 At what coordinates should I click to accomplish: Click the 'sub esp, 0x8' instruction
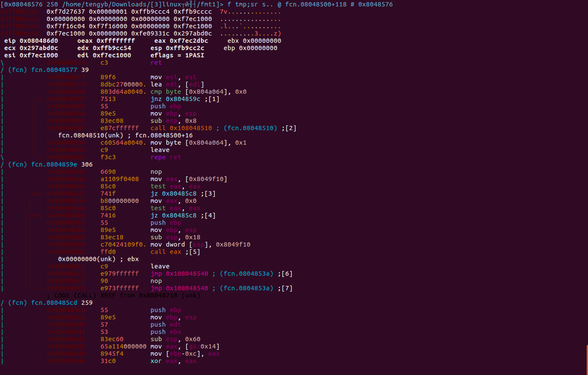coord(174,121)
